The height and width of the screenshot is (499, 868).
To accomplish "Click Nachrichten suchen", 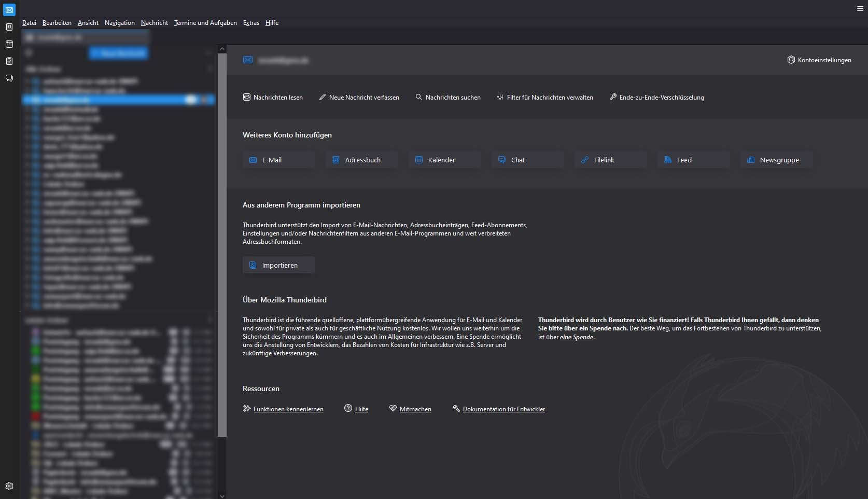I will coord(448,98).
